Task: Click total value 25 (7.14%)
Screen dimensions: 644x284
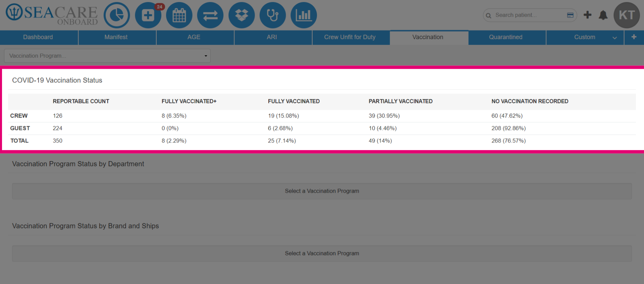Action: pyautogui.click(x=282, y=141)
